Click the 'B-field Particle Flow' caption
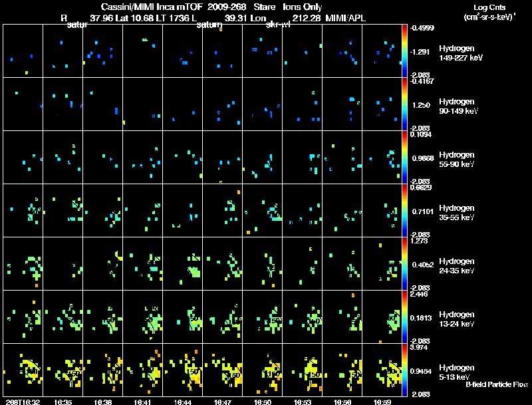 click(x=497, y=384)
